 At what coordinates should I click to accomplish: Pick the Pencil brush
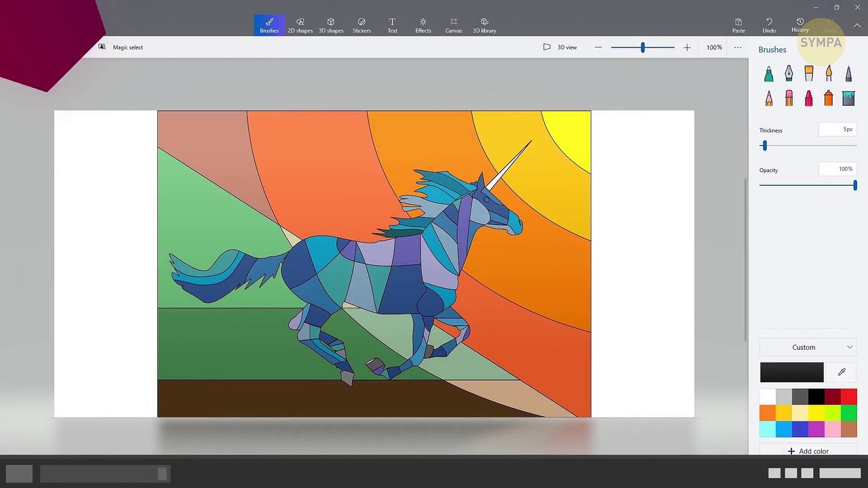pyautogui.click(x=768, y=99)
